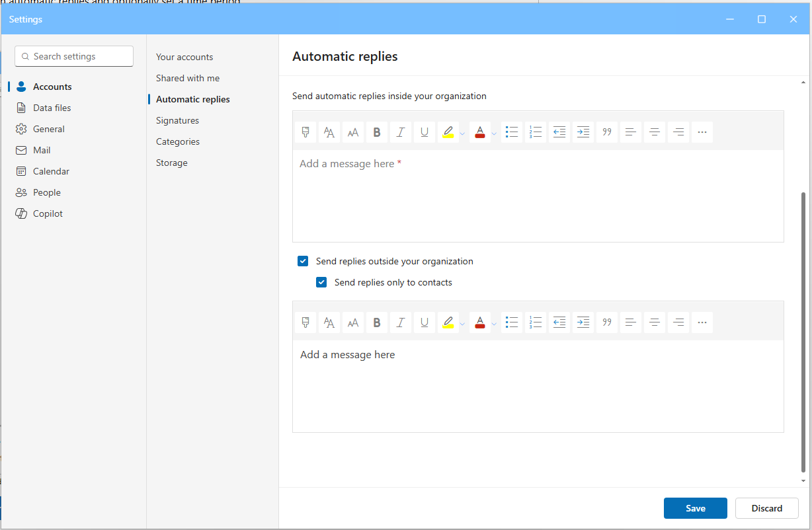Apply red font color in the outside-organization toolbar

click(480, 322)
